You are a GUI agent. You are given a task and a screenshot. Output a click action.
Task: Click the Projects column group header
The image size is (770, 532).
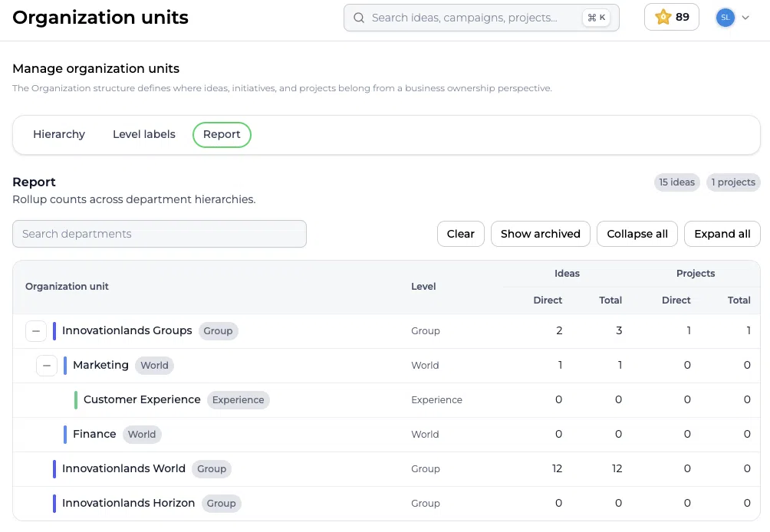pyautogui.click(x=696, y=274)
